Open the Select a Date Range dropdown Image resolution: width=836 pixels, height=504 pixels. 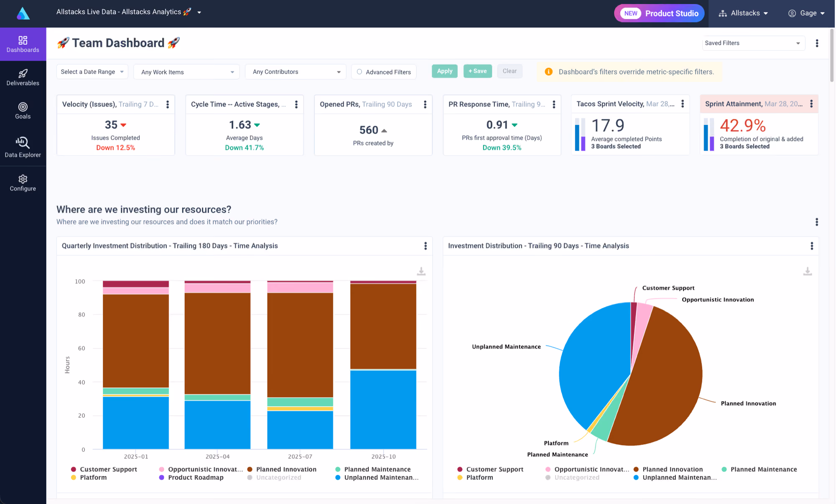(x=92, y=72)
